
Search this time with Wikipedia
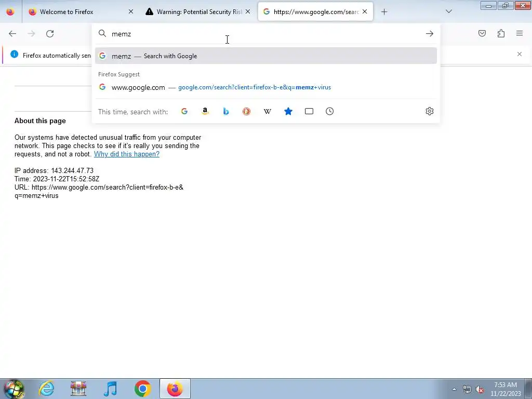point(268,111)
